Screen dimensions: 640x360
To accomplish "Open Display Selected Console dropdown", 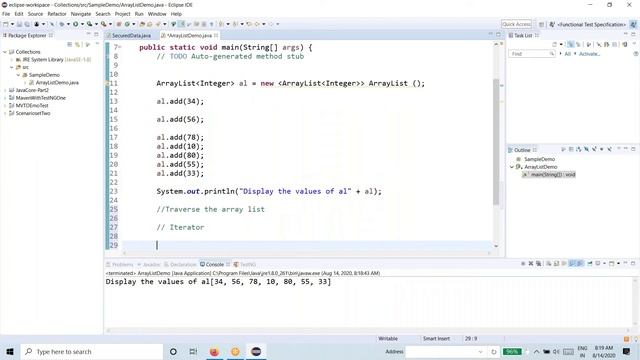I will (604, 264).
